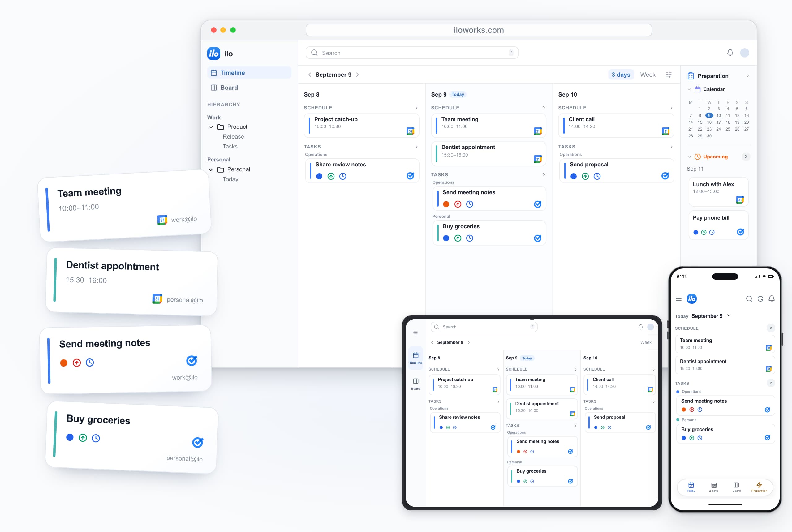
Task: Switch to Board view in desktop sidebar
Action: (249, 88)
